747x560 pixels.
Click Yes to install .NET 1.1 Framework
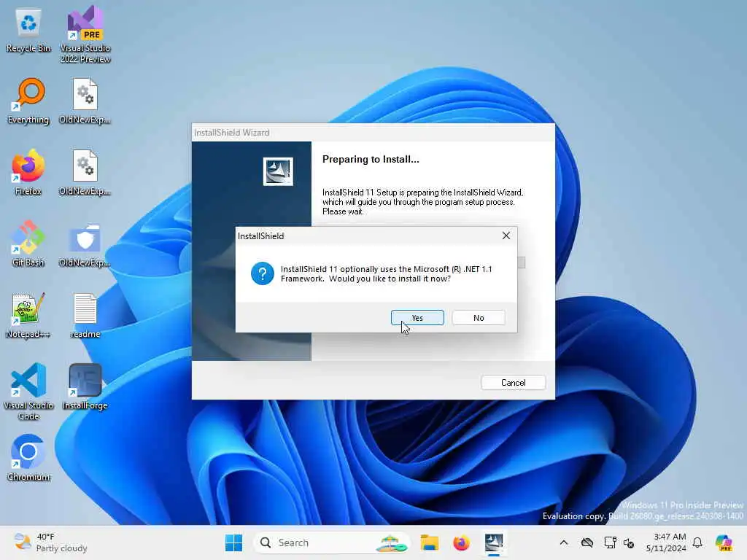click(417, 318)
